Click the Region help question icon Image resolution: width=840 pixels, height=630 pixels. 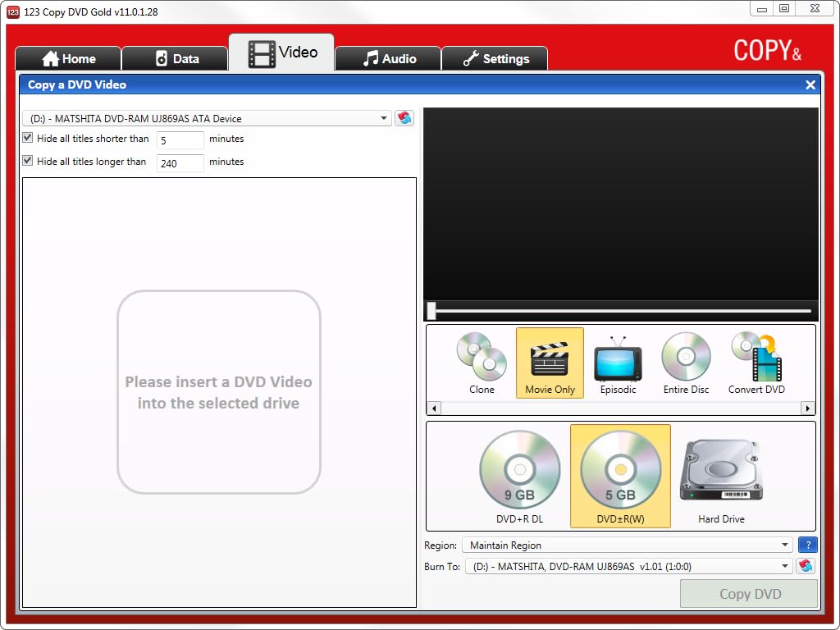pos(807,545)
